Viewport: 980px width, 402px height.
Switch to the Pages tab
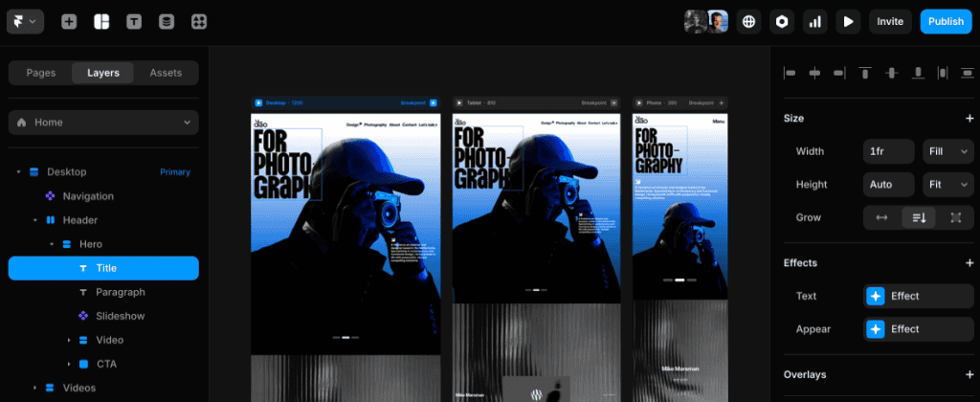[40, 73]
